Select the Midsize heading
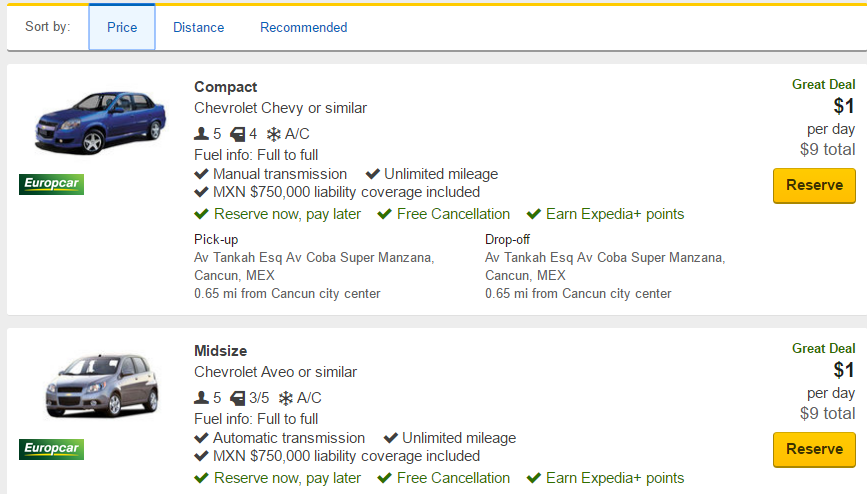 click(x=221, y=351)
